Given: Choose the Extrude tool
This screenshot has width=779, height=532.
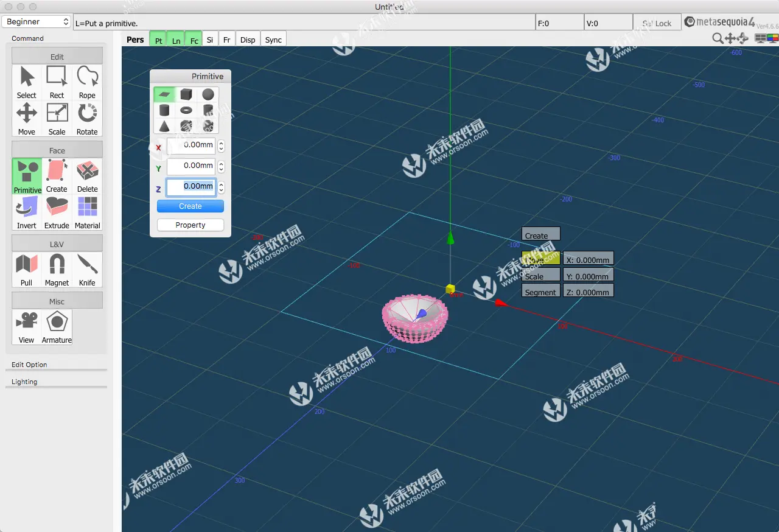Looking at the screenshot, I should coord(57,212).
